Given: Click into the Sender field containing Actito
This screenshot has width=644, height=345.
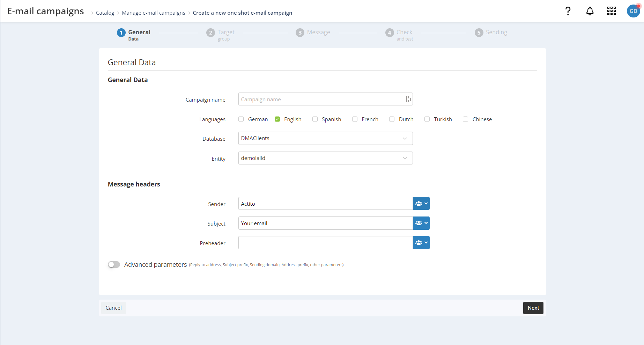Looking at the screenshot, I should point(326,204).
